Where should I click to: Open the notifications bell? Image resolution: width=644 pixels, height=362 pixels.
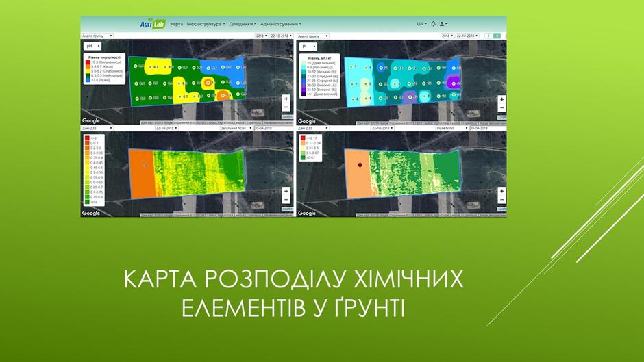click(x=433, y=24)
